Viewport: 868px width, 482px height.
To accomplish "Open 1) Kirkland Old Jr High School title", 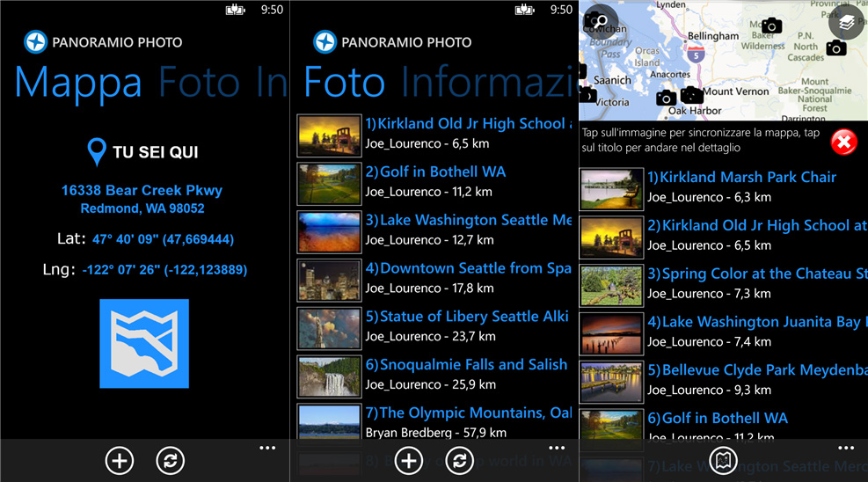I will click(x=469, y=123).
